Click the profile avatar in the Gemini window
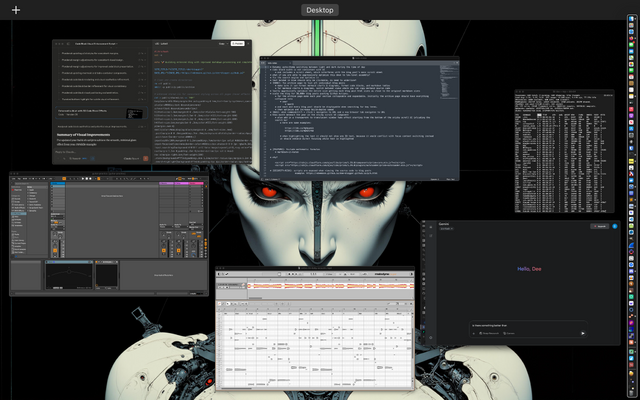The width and height of the screenshot is (640, 400). coord(615,227)
